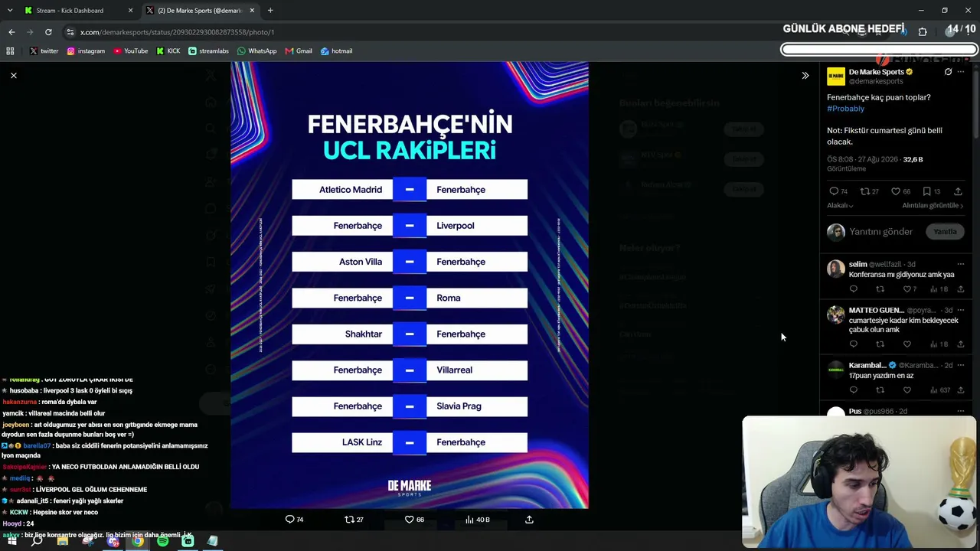Viewport: 980px width, 551px height.
Task: View site information icon in address bar
Action: [x=70, y=32]
